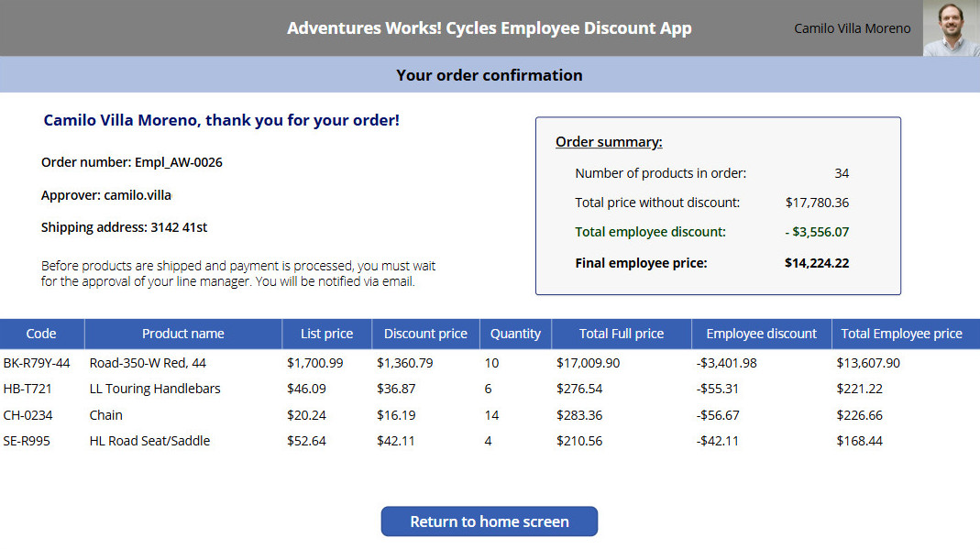
Task: Click total full price $283.36
Action: pyautogui.click(x=579, y=415)
